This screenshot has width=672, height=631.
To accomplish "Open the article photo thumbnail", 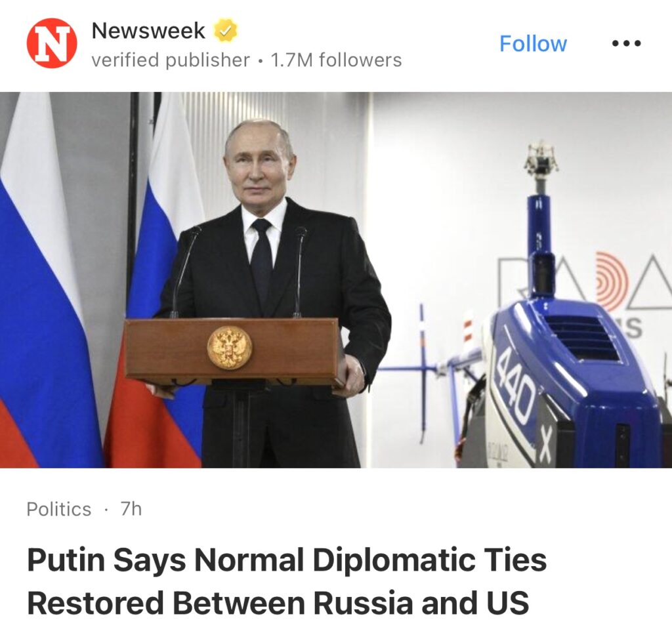I will pyautogui.click(x=336, y=279).
